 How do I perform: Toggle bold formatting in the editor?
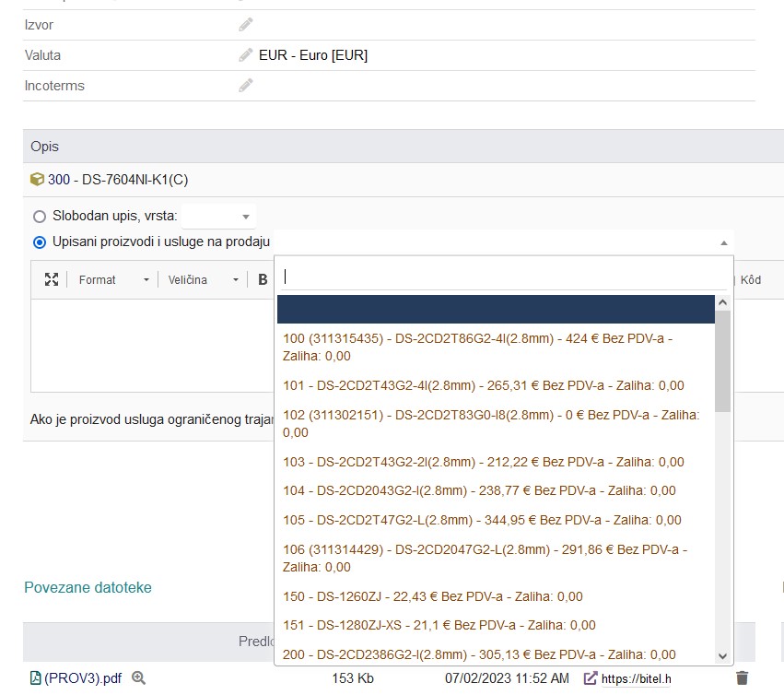263,279
